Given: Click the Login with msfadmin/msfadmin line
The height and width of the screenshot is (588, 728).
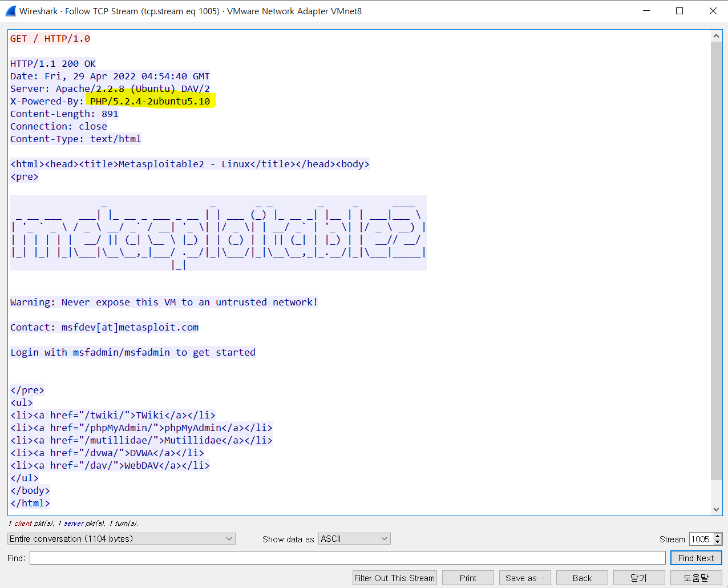Looking at the screenshot, I should [133, 352].
